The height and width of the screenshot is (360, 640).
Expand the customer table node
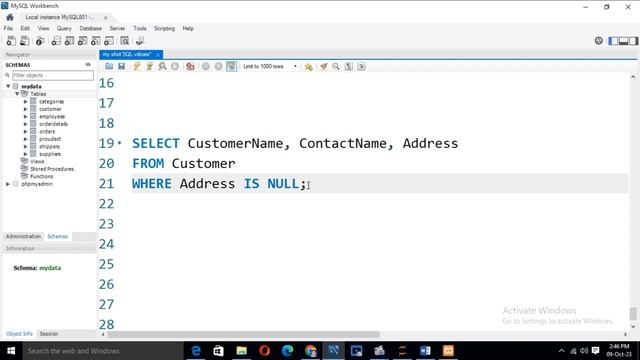(x=25, y=109)
